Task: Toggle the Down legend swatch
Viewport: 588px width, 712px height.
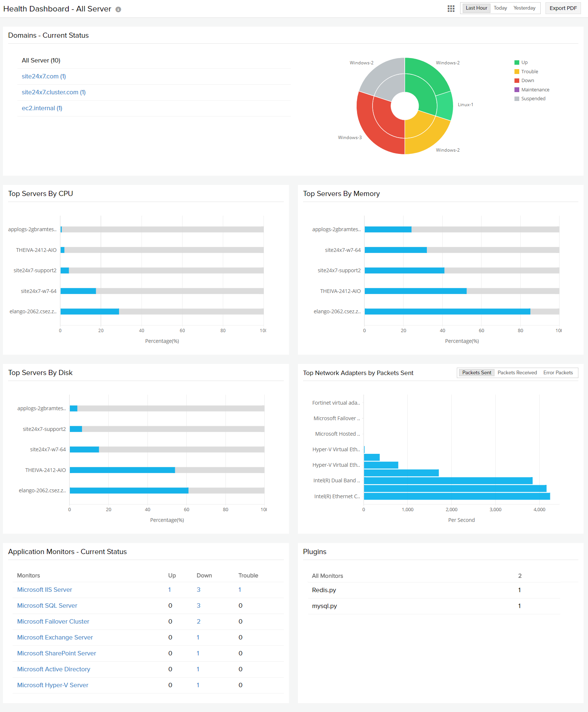Action: click(517, 81)
